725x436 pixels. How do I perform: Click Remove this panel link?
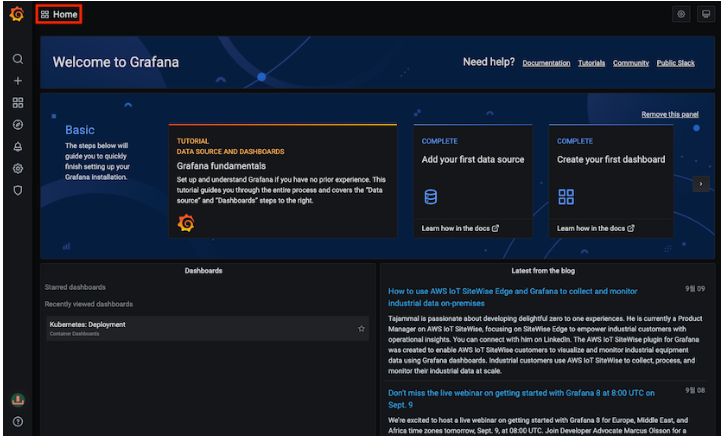[670, 114]
